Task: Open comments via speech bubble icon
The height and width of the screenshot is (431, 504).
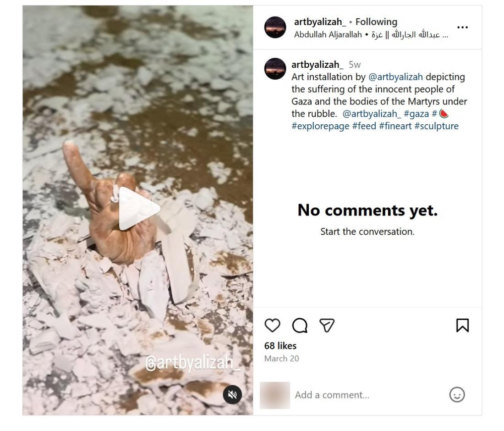Action: (x=300, y=326)
